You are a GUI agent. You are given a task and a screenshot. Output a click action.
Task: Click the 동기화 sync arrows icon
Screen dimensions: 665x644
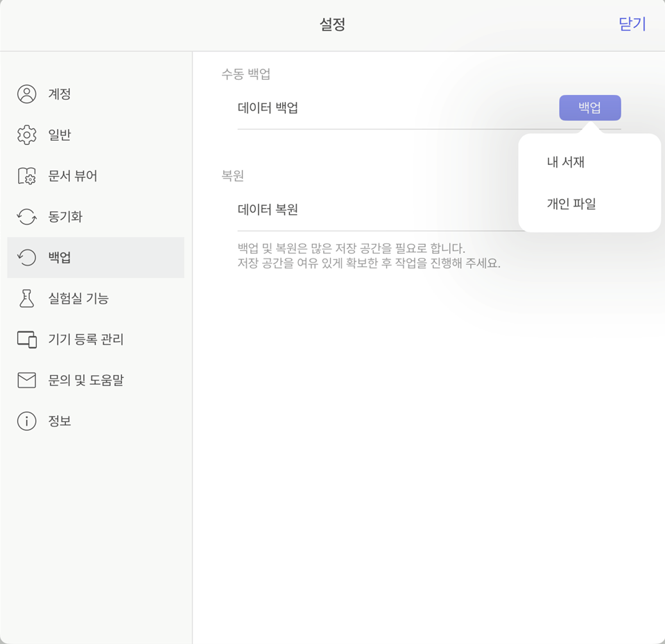pos(26,217)
